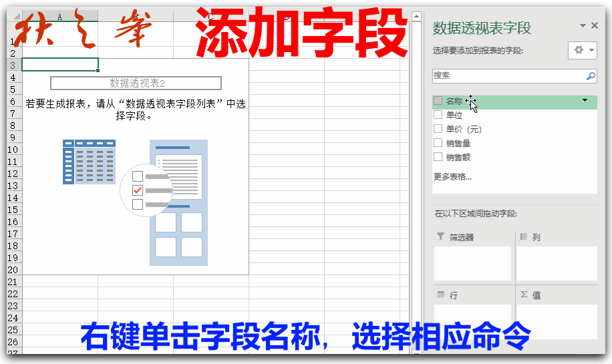612x364 pixels.
Task: Click the 值 sigma icon
Action: point(524,295)
